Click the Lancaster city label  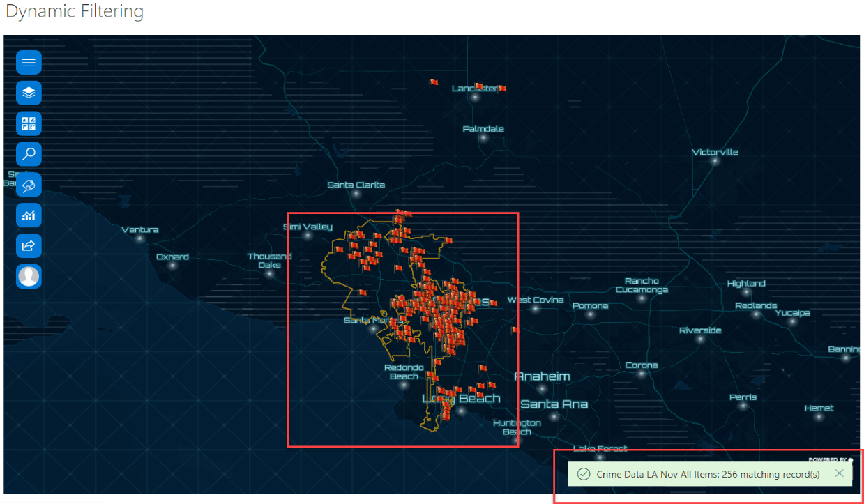474,89
